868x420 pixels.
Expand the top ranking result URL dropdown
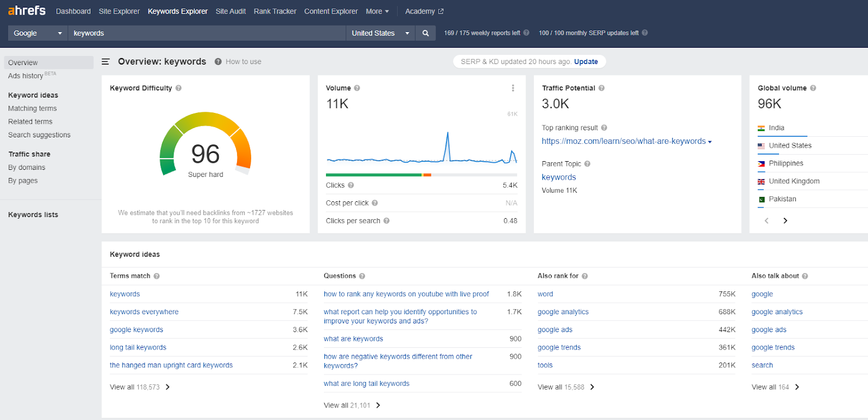coord(710,142)
